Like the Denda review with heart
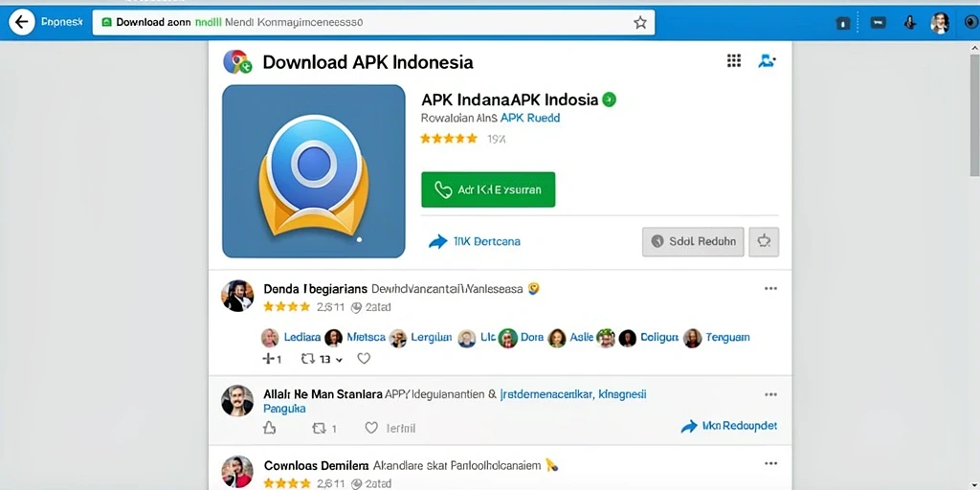The image size is (980, 490). 364,359
